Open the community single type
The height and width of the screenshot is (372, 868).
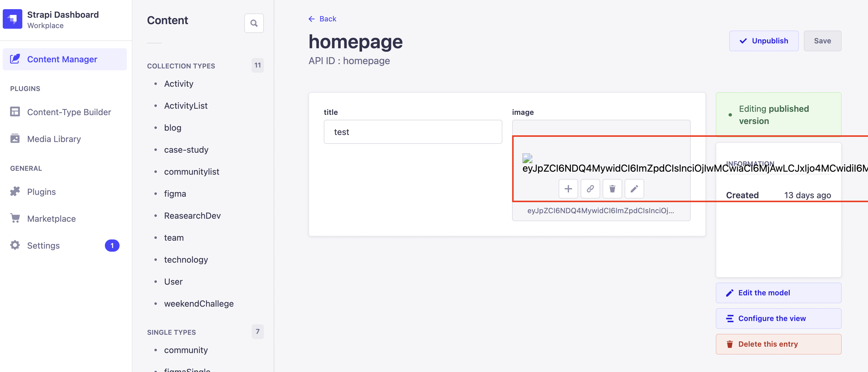coord(186,350)
